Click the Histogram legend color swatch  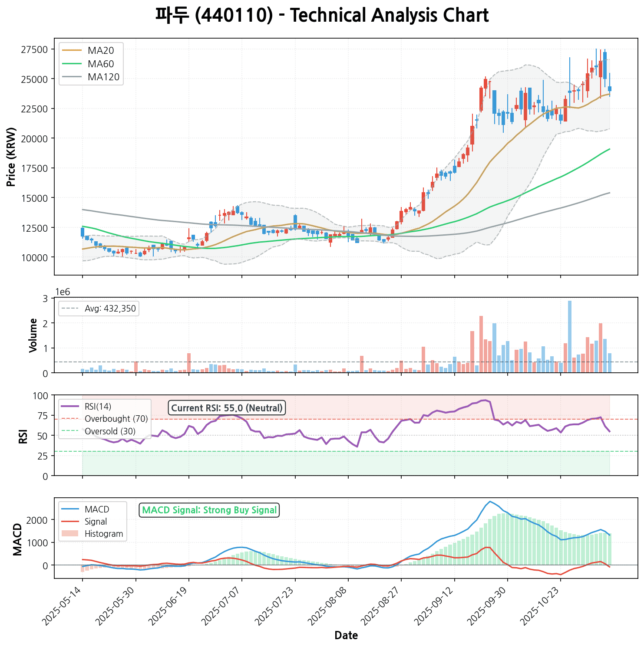[70, 534]
